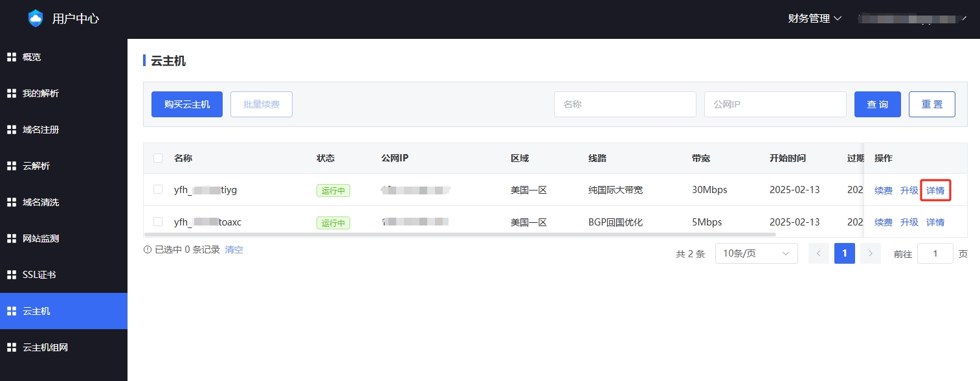The width and height of the screenshot is (980, 381).
Task: Click the BGP回国优化 line cell
Action: point(616,222)
